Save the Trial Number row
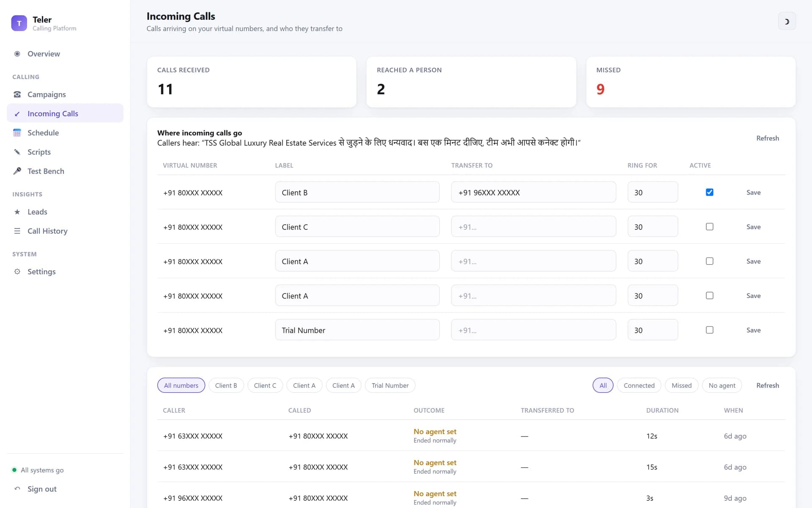Viewport: 812px width, 508px height. pos(753,330)
